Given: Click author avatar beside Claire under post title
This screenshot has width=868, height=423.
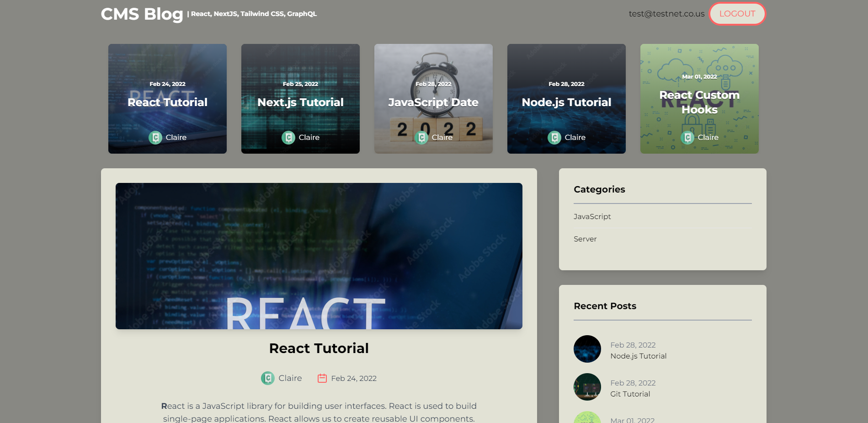Looking at the screenshot, I should tap(268, 378).
